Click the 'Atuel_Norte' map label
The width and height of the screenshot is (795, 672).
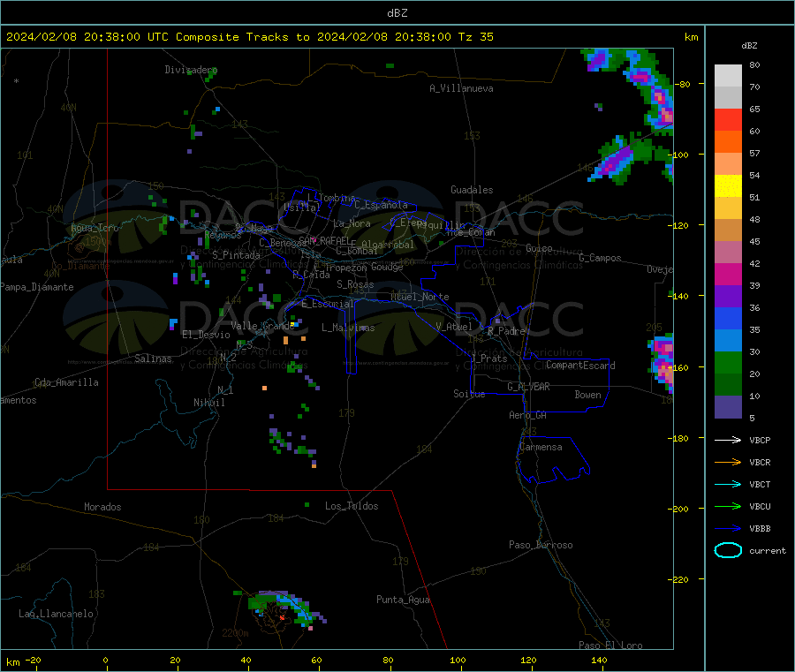point(420,297)
